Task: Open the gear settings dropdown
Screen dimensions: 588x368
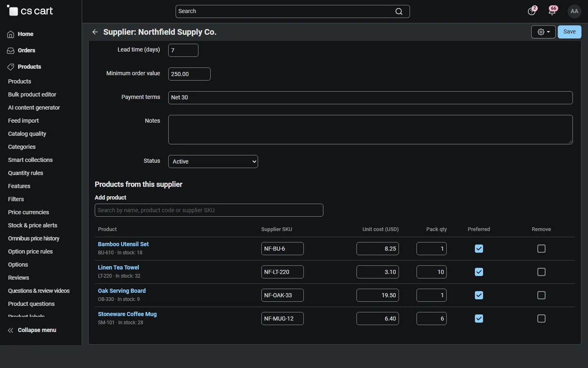Action: click(543, 32)
